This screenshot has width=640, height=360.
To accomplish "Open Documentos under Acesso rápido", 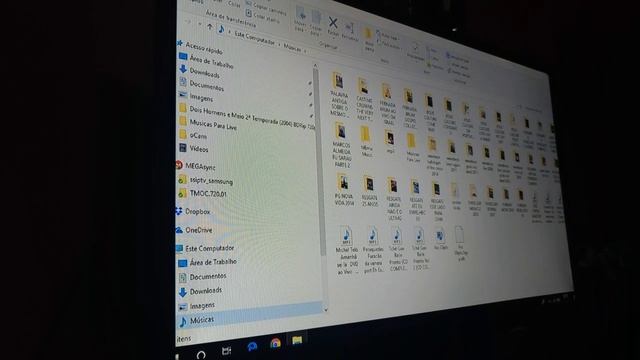I will 202,84.
